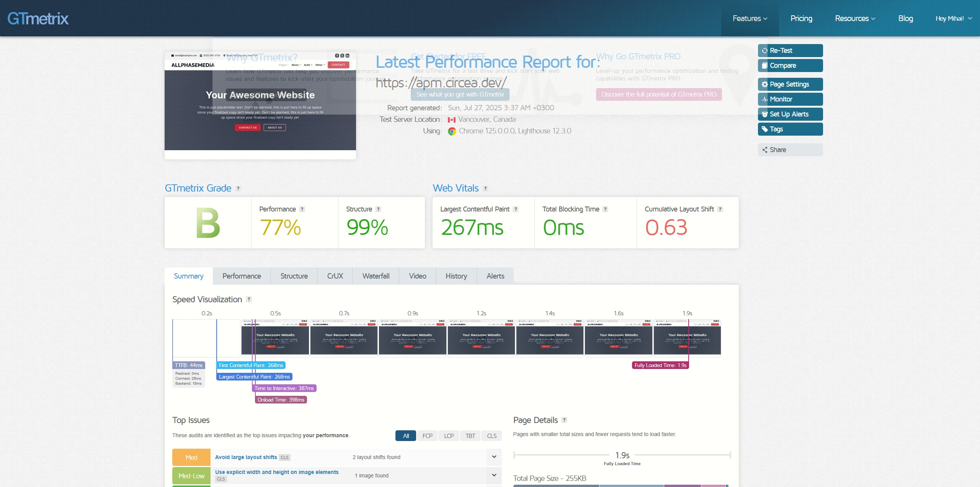Click the Share icon button
The width and height of the screenshot is (980, 487).
[x=764, y=150]
